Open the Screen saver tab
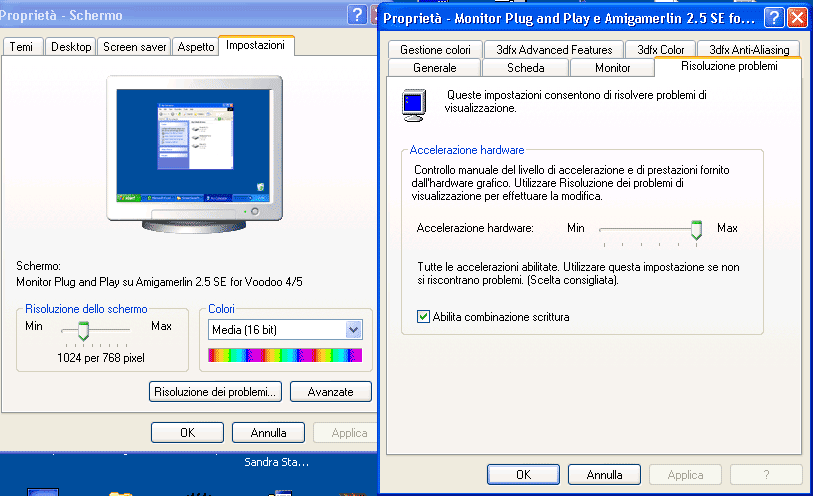 point(134,47)
